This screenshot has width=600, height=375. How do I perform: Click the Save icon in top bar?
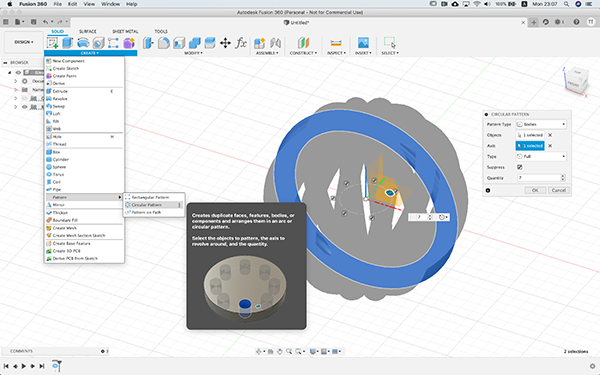(x=34, y=22)
